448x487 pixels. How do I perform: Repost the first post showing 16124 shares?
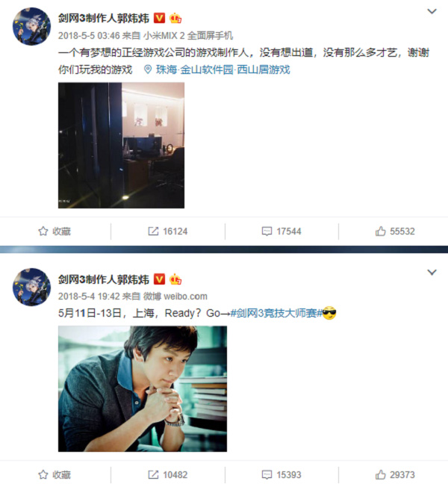168,232
